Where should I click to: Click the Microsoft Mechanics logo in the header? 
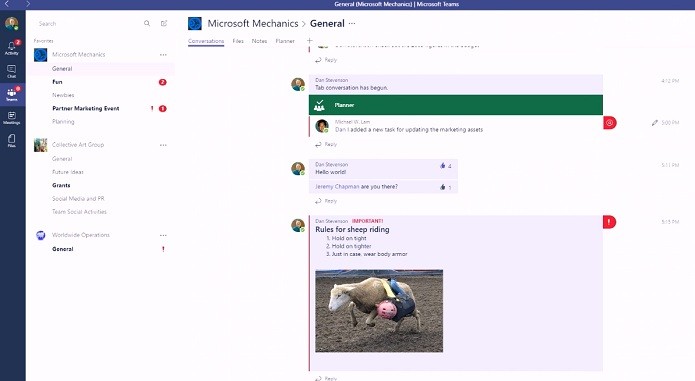pyautogui.click(x=195, y=23)
